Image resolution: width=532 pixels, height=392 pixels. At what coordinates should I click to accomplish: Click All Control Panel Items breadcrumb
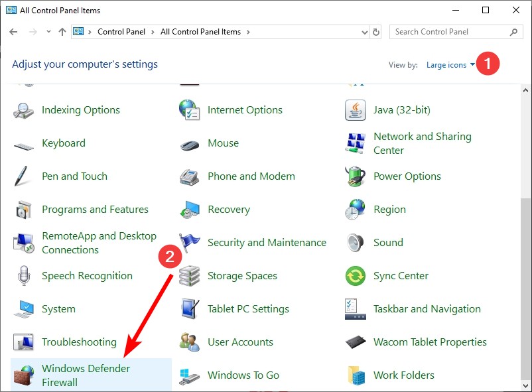coord(200,32)
